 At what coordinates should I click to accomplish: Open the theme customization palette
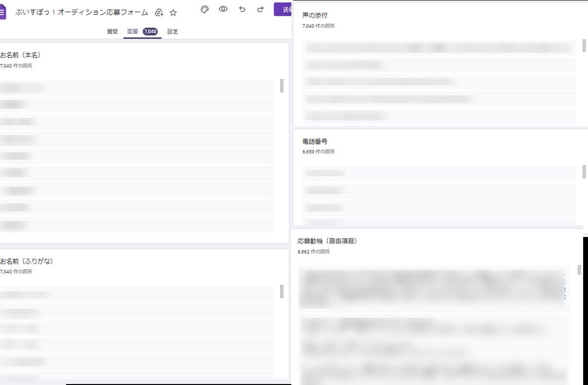(205, 9)
